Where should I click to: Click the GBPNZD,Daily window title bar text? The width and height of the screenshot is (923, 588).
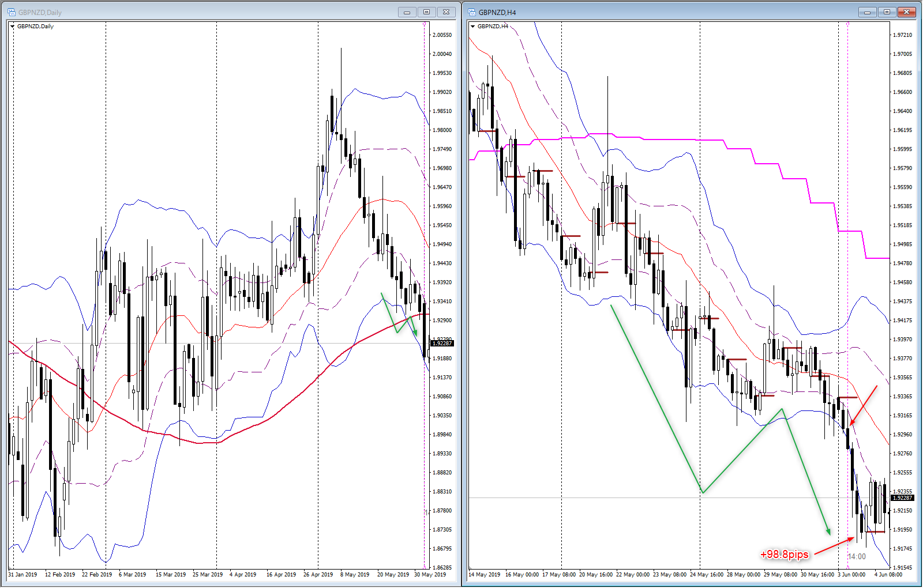click(x=40, y=12)
